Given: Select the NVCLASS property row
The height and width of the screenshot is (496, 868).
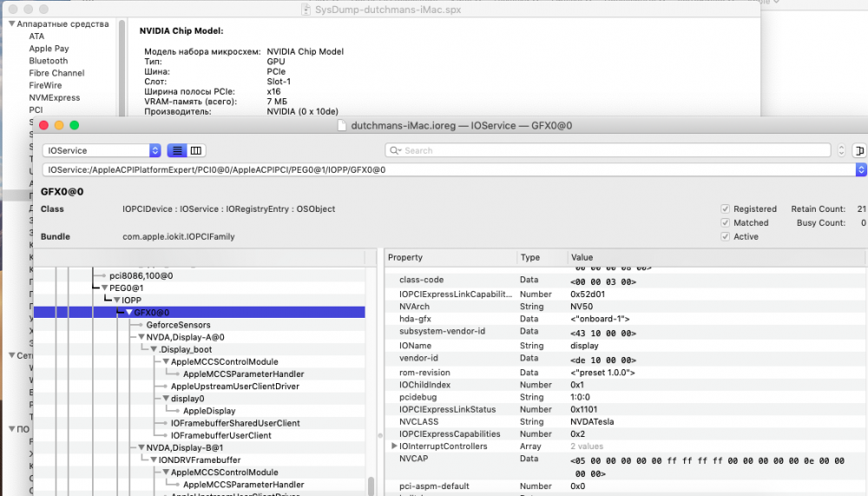Looking at the screenshot, I should pyautogui.click(x=626, y=422).
